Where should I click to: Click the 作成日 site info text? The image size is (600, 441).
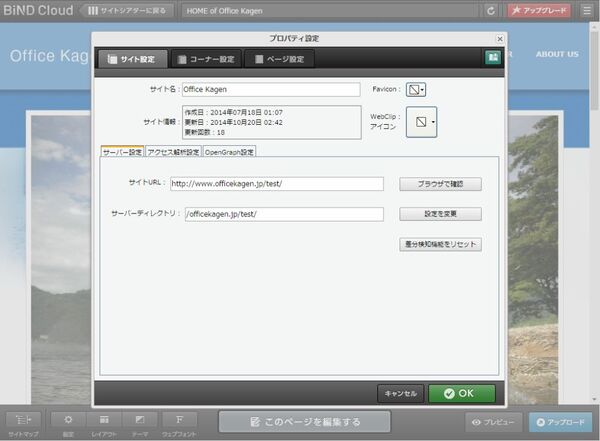tap(233, 112)
